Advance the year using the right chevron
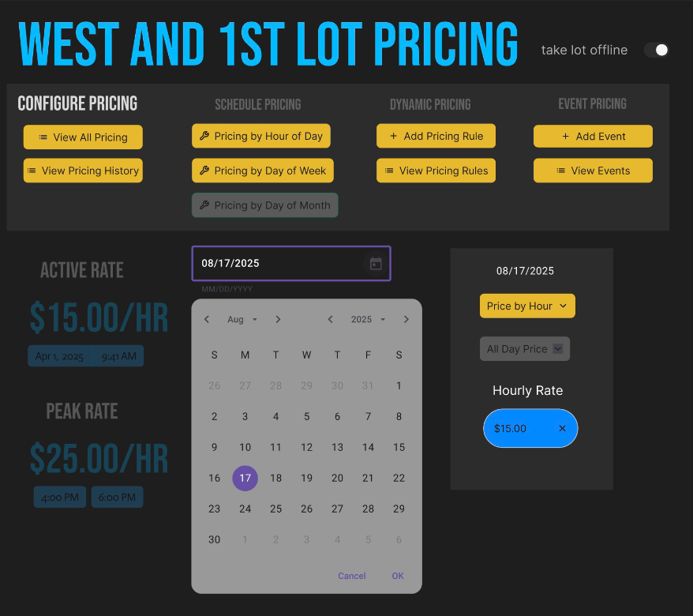The height and width of the screenshot is (616, 693). [406, 319]
